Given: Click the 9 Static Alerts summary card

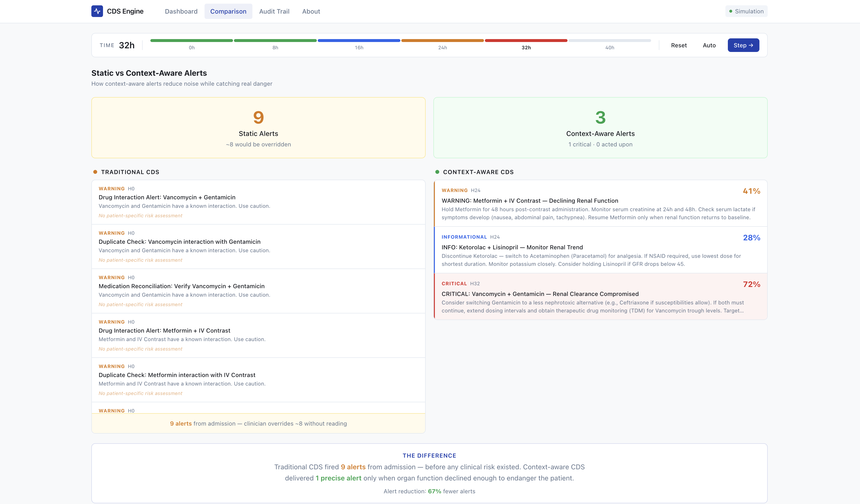Looking at the screenshot, I should pos(258,127).
